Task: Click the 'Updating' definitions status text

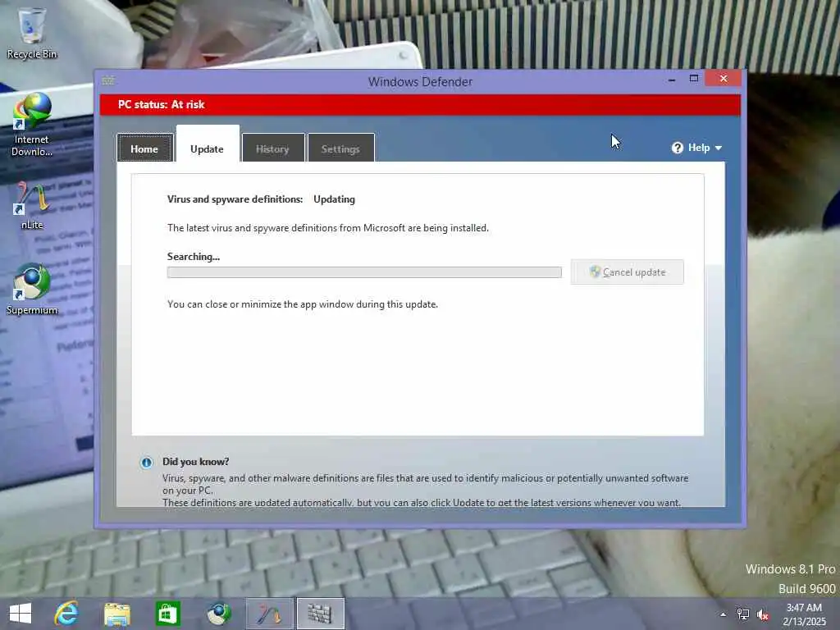Action: [335, 199]
